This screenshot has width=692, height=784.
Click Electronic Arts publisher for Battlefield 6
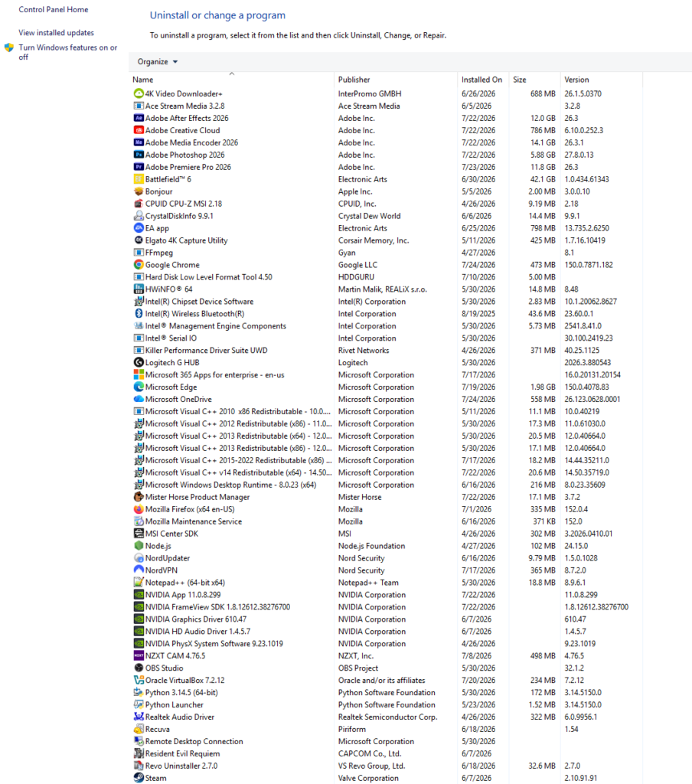click(x=363, y=179)
